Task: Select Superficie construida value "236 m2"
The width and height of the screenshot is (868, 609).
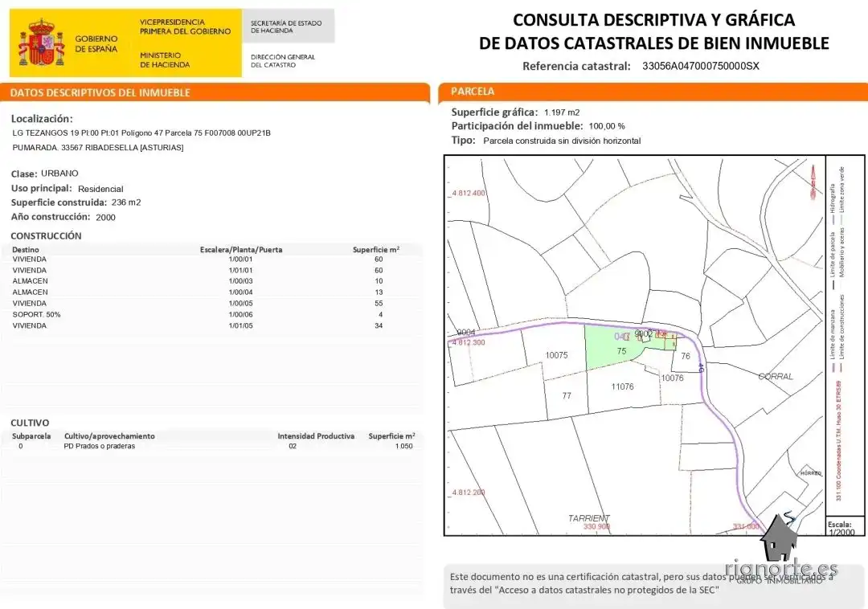Action: coord(126,202)
